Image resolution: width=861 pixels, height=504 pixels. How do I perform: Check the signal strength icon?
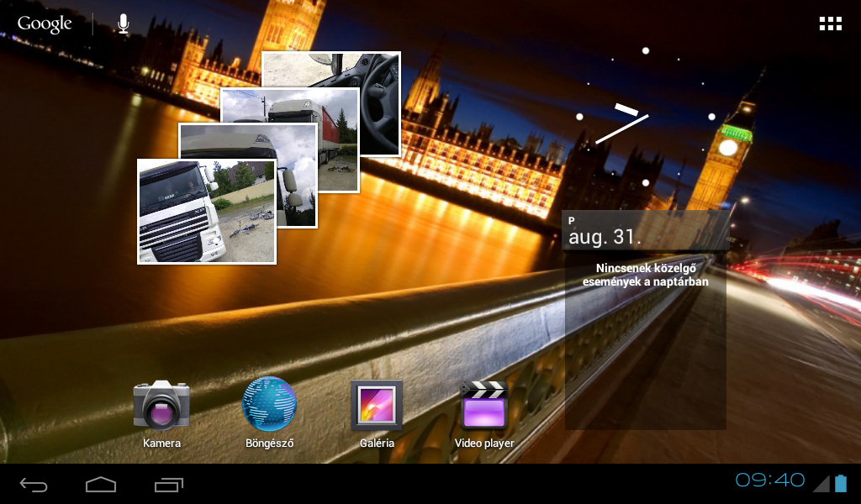click(x=821, y=483)
